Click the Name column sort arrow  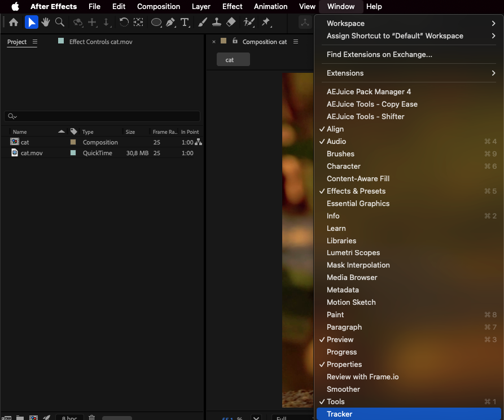coord(62,132)
